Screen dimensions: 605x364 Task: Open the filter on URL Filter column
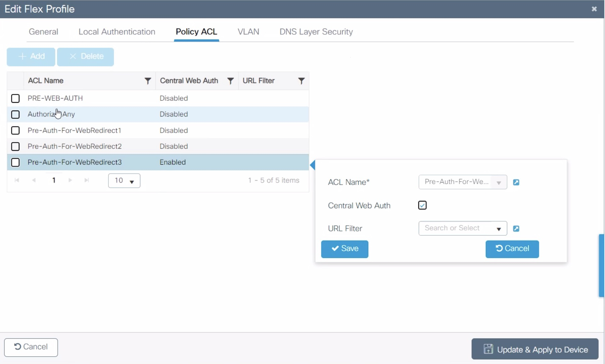pos(301,81)
